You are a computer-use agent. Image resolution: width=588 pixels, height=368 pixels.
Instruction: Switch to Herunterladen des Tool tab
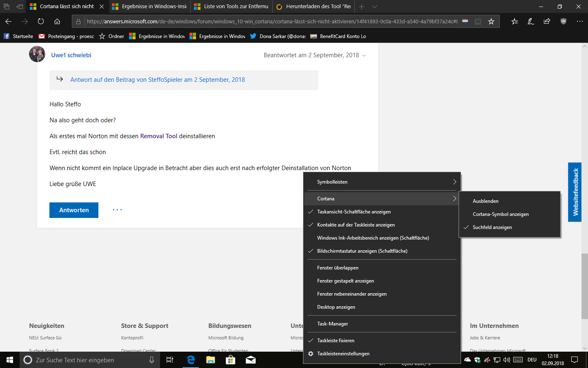point(313,7)
